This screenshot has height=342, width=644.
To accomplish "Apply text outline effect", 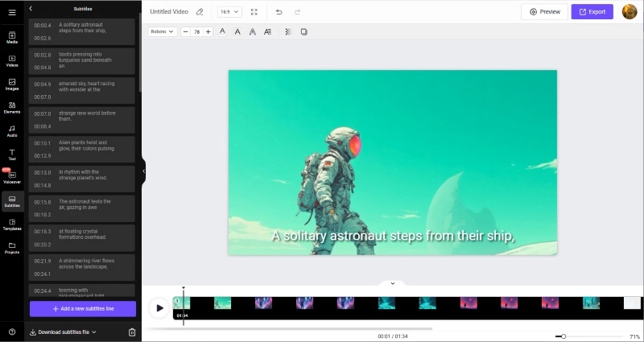I will pos(253,31).
